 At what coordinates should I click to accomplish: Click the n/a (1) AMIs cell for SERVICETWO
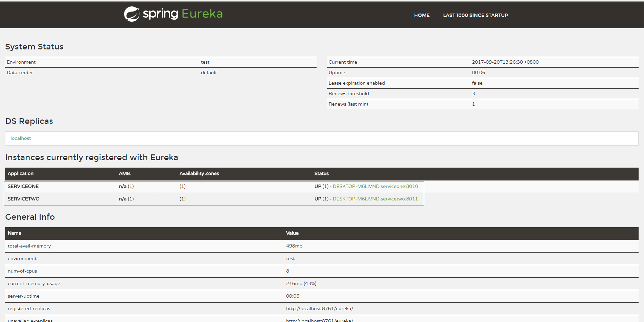tap(127, 199)
